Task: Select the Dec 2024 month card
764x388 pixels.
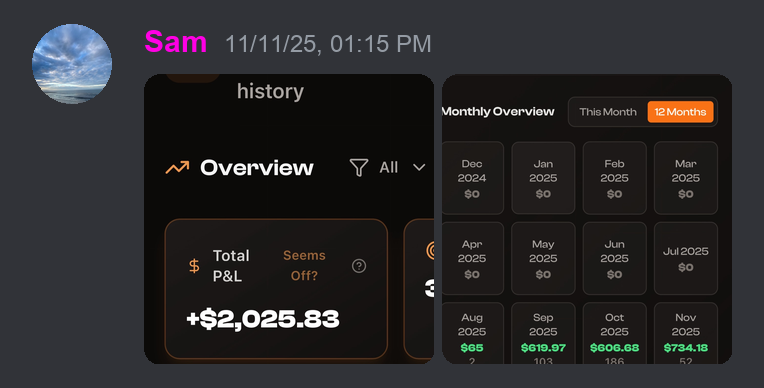Action: [x=472, y=178]
